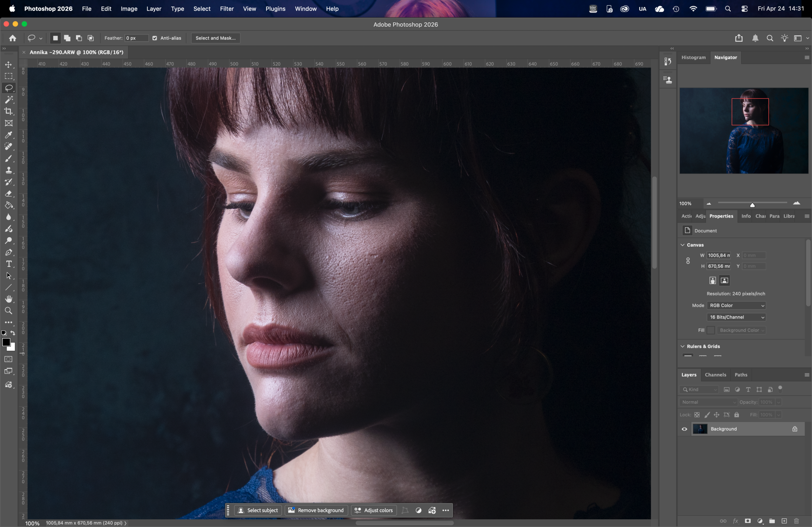Create a new layer via plus icon

784,521
